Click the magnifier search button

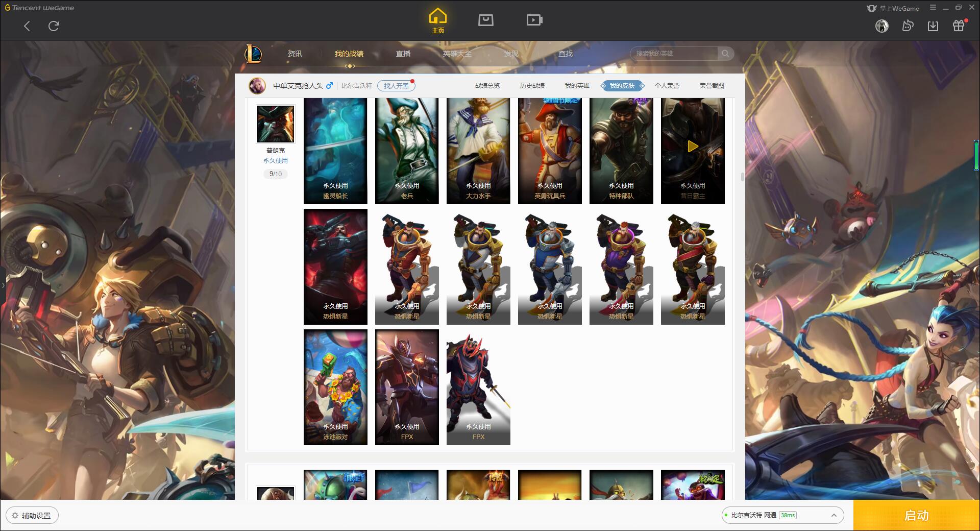[725, 54]
